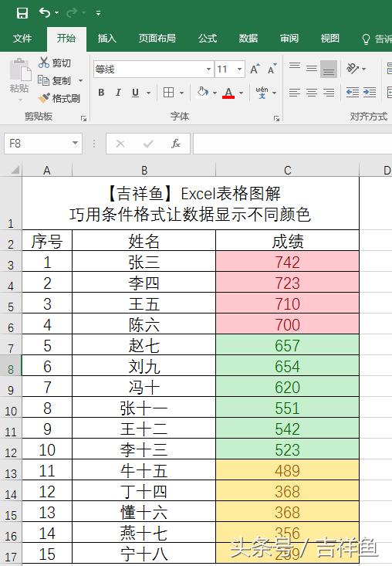Toggle Center alignment
392x566 pixels.
pos(312,93)
